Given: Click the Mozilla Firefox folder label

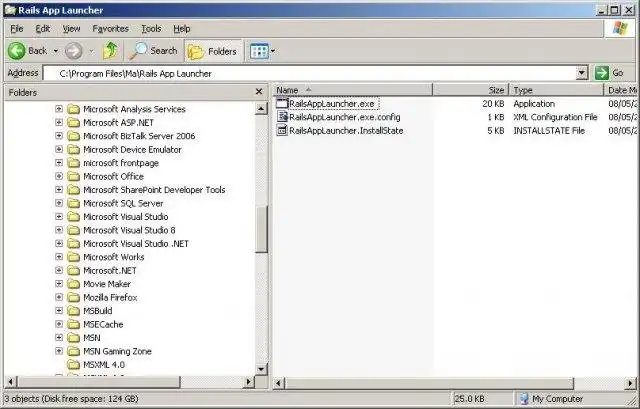Looking at the screenshot, I should click(110, 298).
